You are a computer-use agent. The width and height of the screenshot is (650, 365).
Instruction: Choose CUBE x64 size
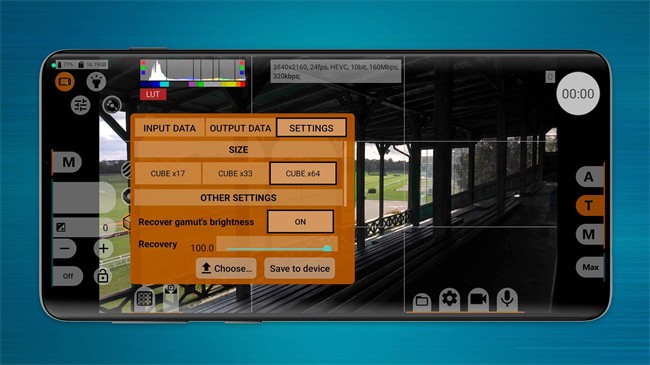(x=303, y=173)
